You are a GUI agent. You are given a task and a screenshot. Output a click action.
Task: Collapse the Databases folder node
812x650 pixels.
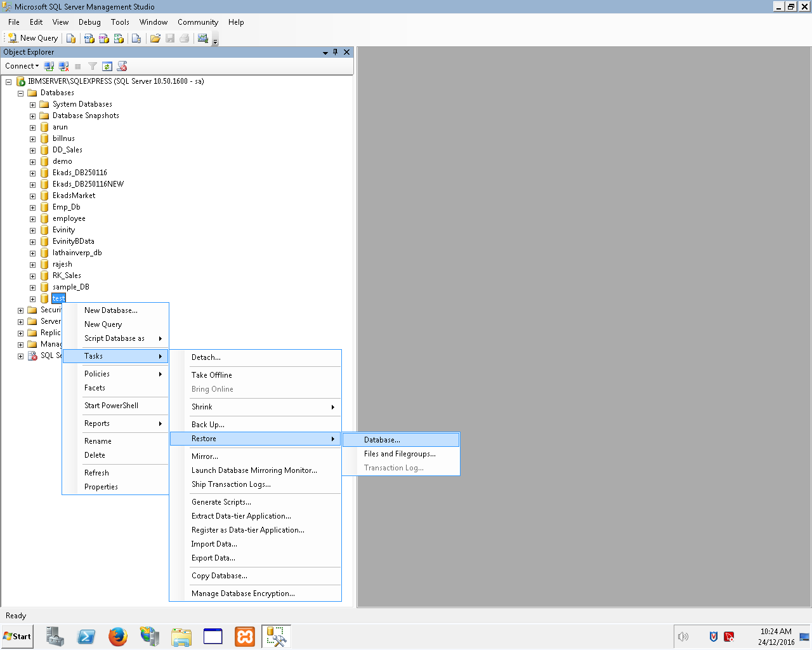20,93
